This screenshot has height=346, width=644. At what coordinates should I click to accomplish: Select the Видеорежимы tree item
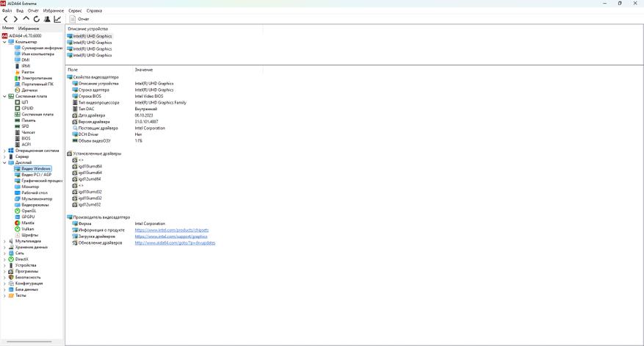pyautogui.click(x=32, y=205)
